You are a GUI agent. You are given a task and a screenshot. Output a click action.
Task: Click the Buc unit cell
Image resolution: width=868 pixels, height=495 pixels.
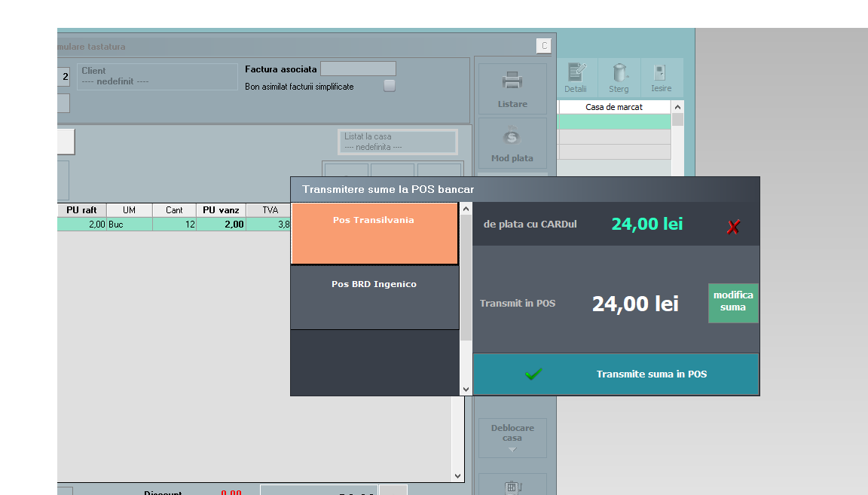(129, 225)
